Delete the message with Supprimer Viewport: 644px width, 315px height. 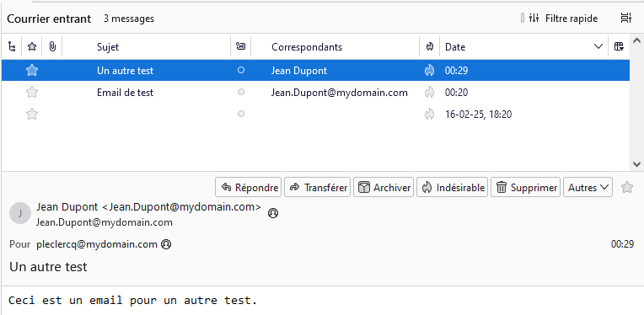pyautogui.click(x=525, y=188)
